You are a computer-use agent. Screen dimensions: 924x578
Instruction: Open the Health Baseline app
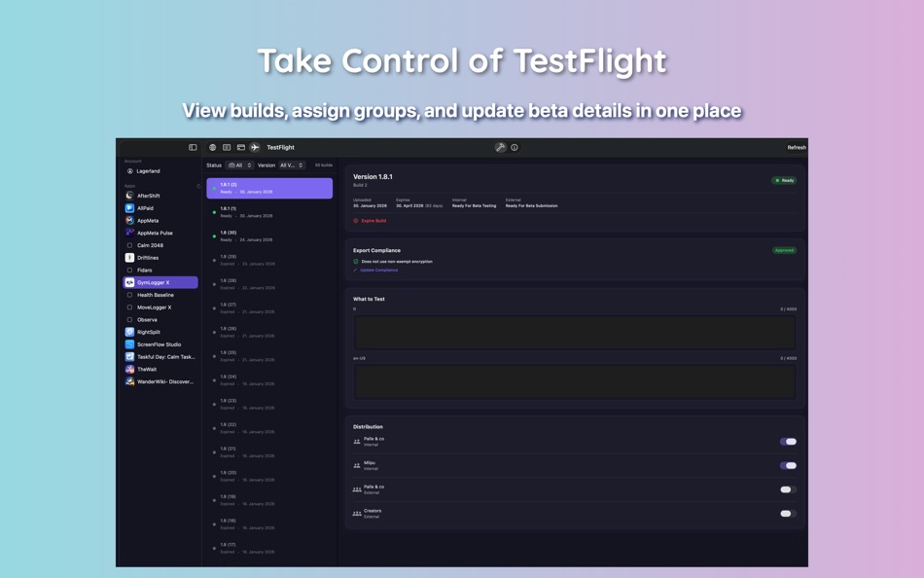tap(160, 295)
